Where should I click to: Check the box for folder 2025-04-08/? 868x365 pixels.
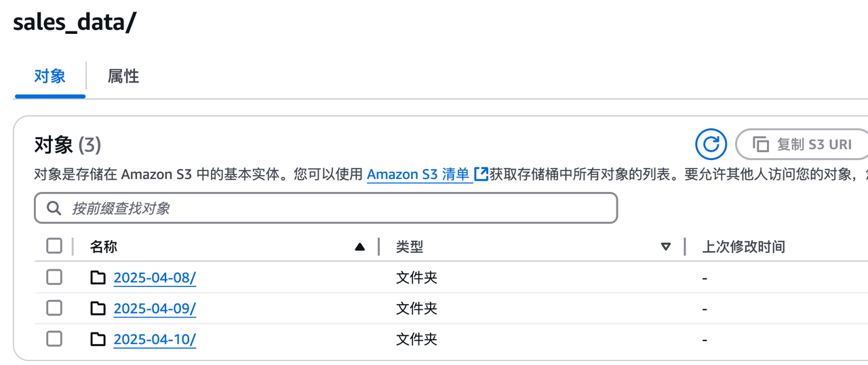(54, 277)
